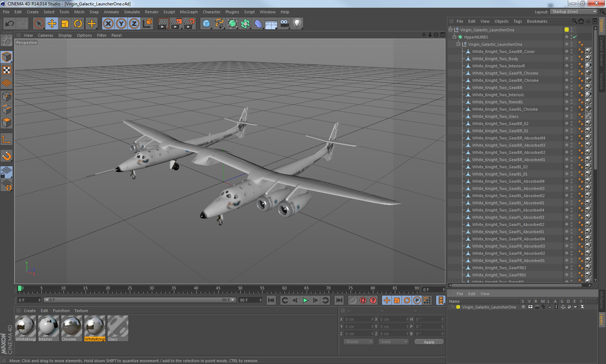The height and width of the screenshot is (364, 606).
Task: Open the Layout dropdown Startup (User)
Action: [x=574, y=12]
